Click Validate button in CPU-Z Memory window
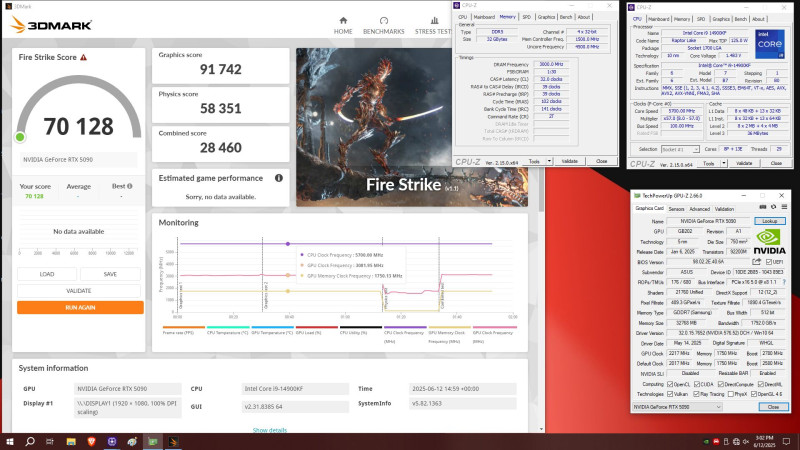The image size is (800, 450). 569,161
